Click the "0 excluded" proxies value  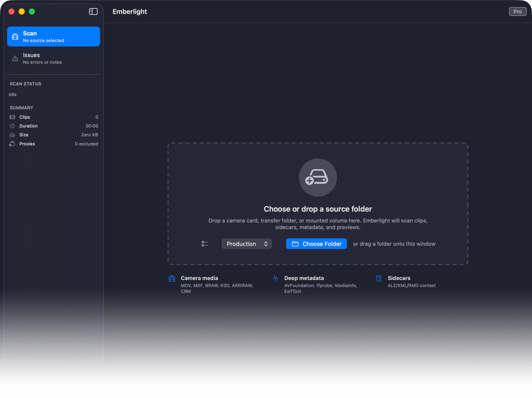point(87,144)
